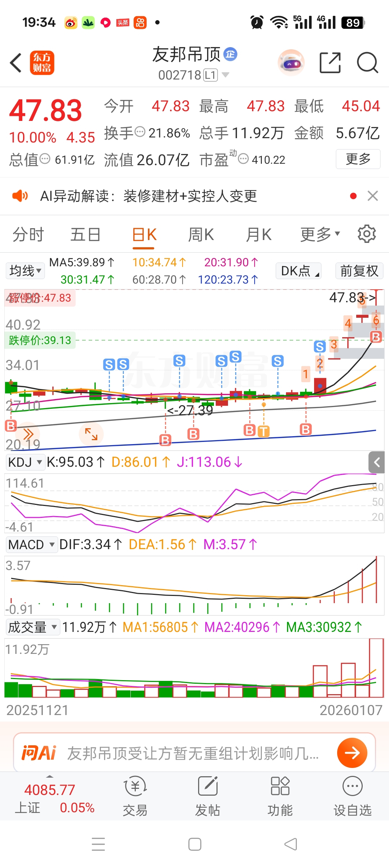Tap the 10.00% change percentage

(x=32, y=137)
